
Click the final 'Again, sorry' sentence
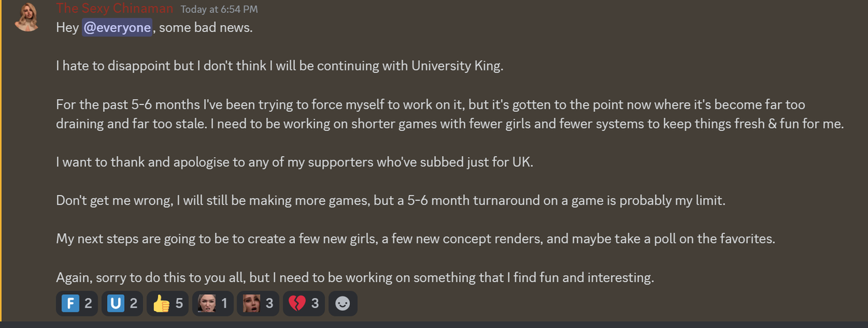355,277
